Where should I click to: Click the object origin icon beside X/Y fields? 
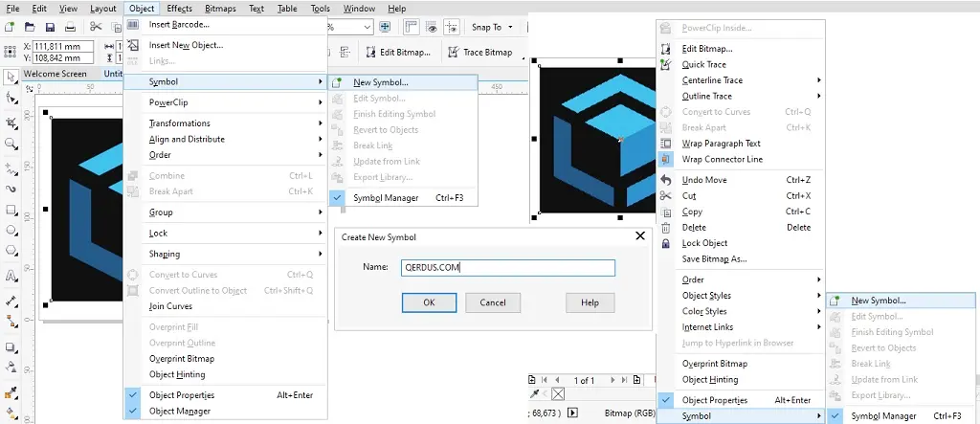[9, 52]
